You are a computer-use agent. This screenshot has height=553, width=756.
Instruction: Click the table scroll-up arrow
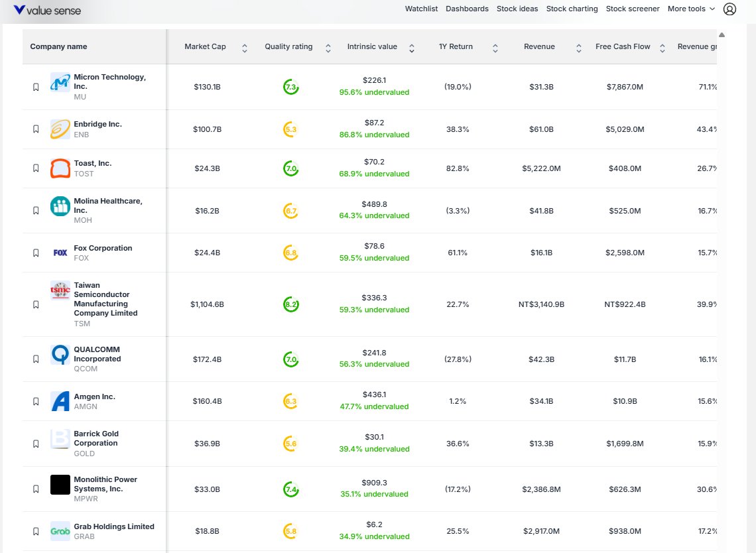click(x=722, y=34)
